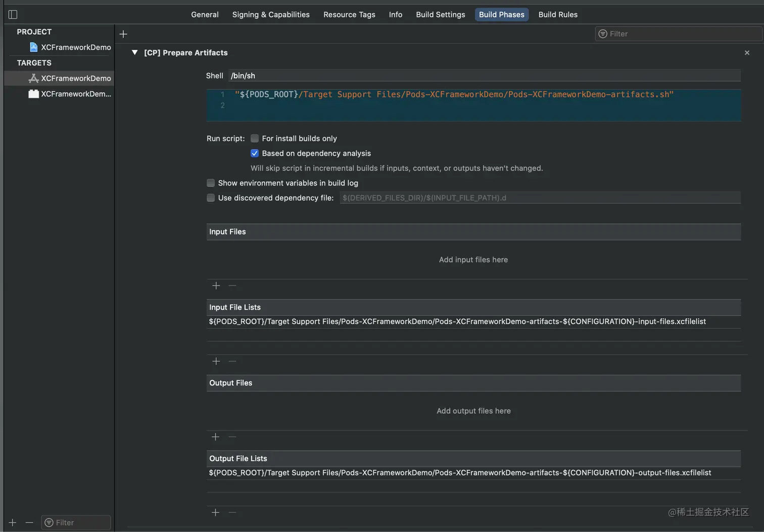Click the Add input files here placeholder
This screenshot has height=532, width=764.
(473, 260)
